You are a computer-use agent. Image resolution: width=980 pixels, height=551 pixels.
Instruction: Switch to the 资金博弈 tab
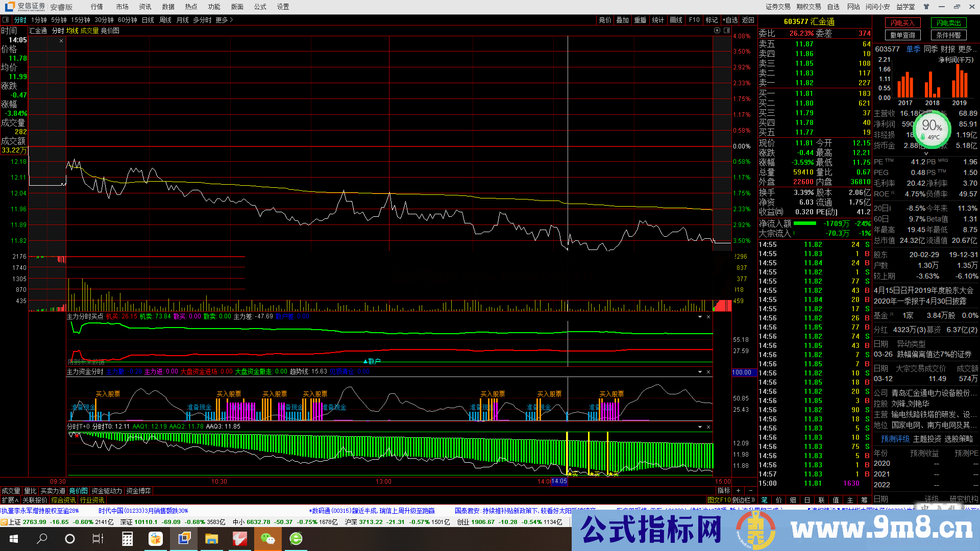point(138,490)
